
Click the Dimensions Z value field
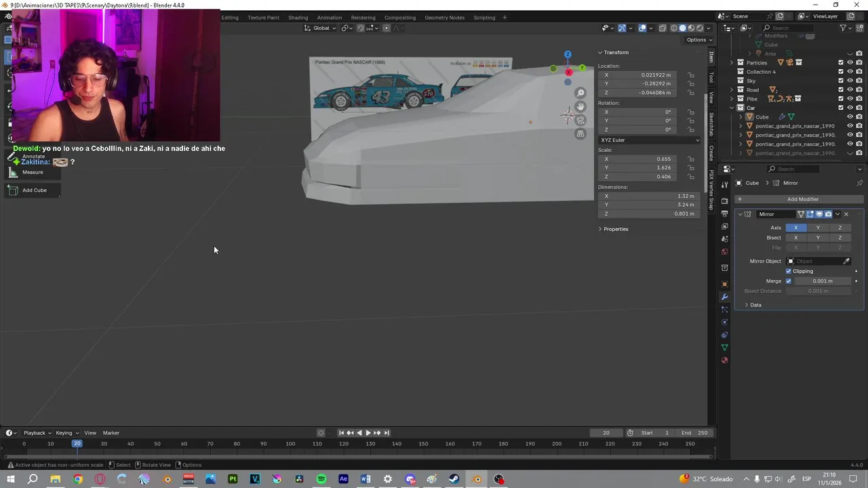[x=648, y=214]
